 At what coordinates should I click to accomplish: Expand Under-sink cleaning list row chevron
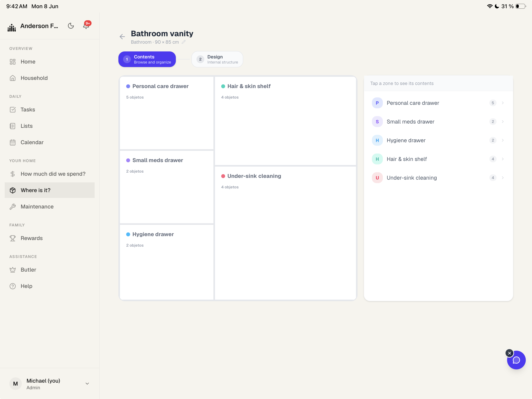point(503,178)
